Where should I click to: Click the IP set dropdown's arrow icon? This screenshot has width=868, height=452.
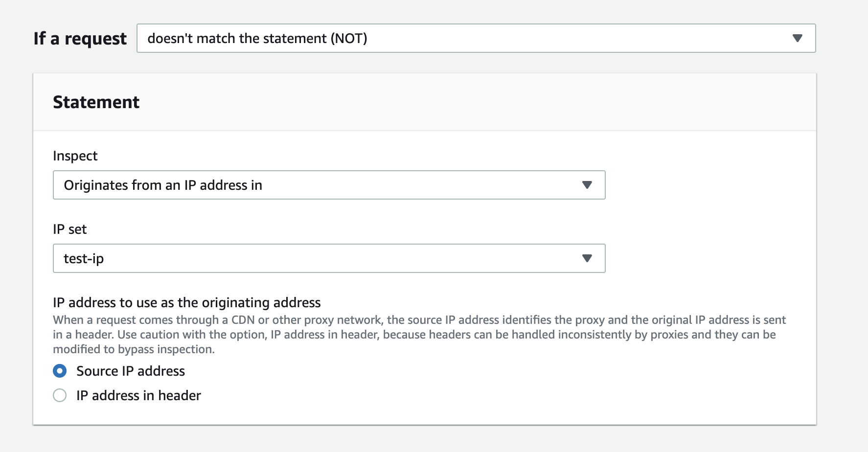(x=587, y=258)
